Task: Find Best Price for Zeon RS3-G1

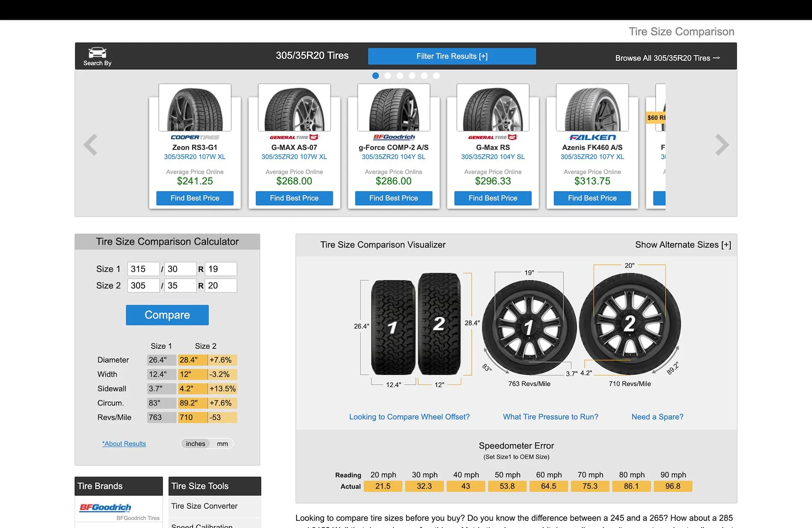Action: [x=195, y=198]
